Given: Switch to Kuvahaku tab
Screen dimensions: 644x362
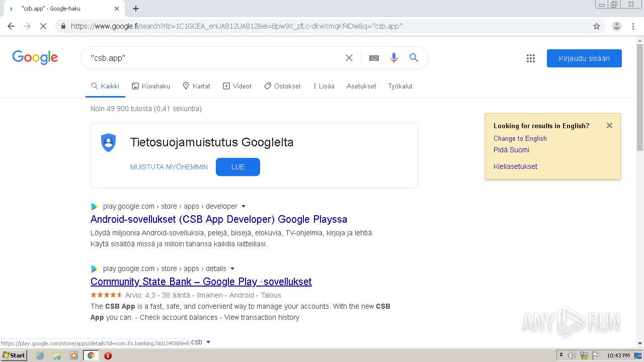Looking at the screenshot, I should 151,86.
